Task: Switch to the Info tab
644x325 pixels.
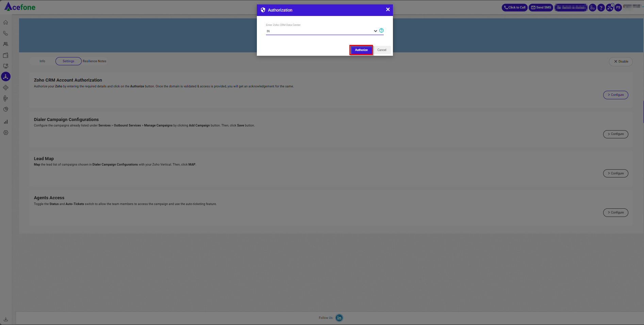Action: pos(42,61)
